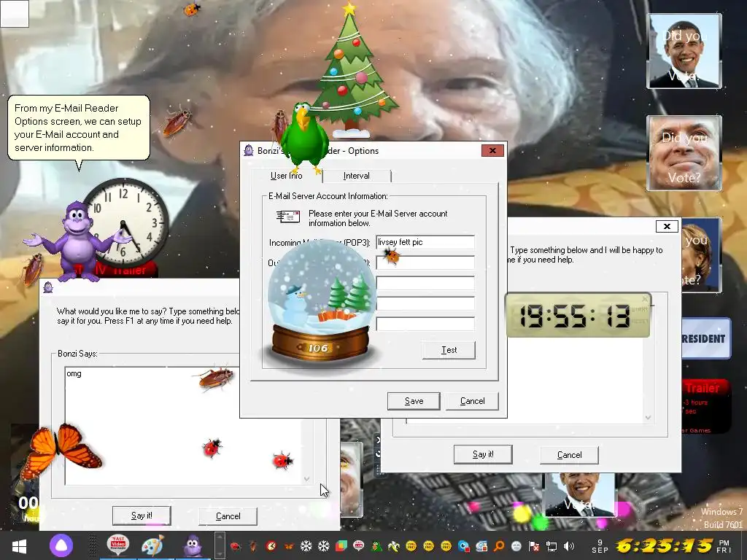Click the Test button in Options

point(449,350)
